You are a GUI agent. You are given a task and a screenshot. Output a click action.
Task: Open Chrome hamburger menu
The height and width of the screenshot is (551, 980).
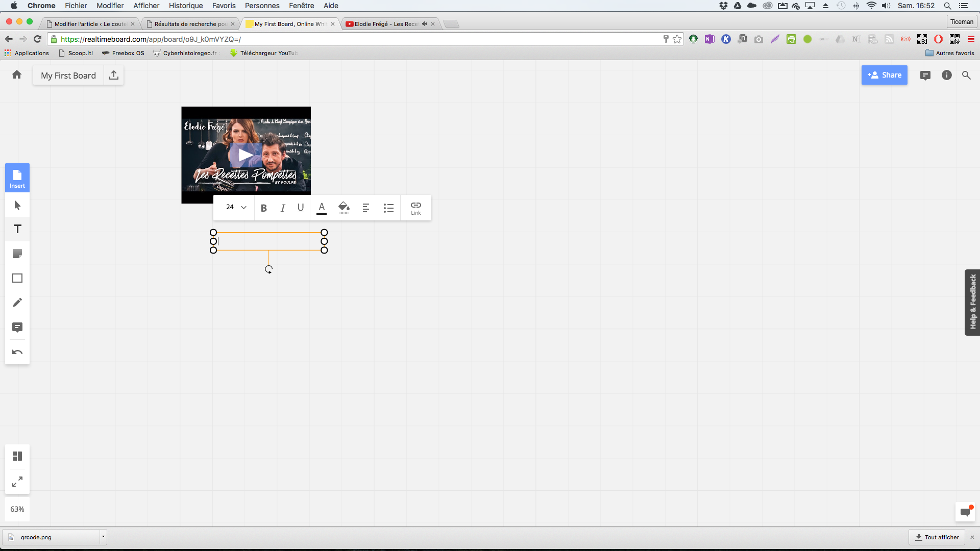click(x=971, y=39)
